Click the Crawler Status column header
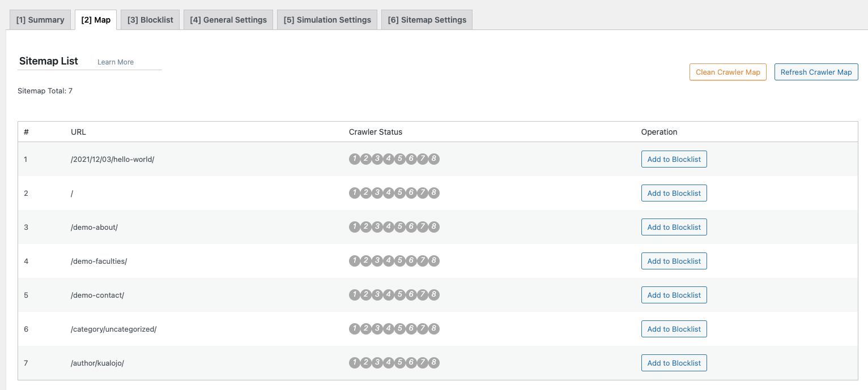Screen dimensions: 868x390 click(376, 132)
